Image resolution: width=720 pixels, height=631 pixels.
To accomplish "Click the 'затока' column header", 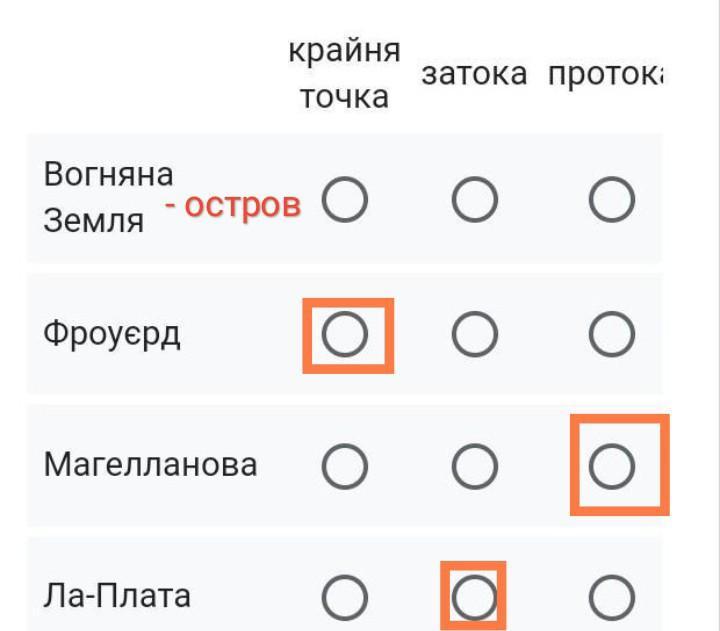I will [x=474, y=74].
